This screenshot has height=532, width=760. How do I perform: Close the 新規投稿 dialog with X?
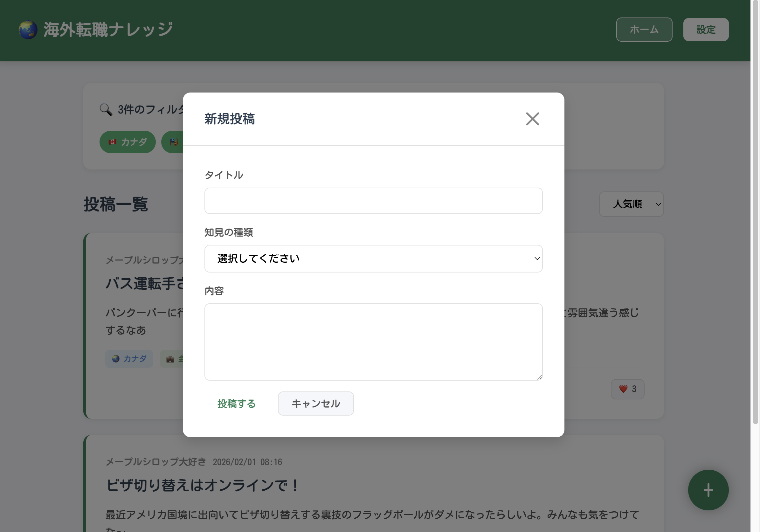click(532, 119)
